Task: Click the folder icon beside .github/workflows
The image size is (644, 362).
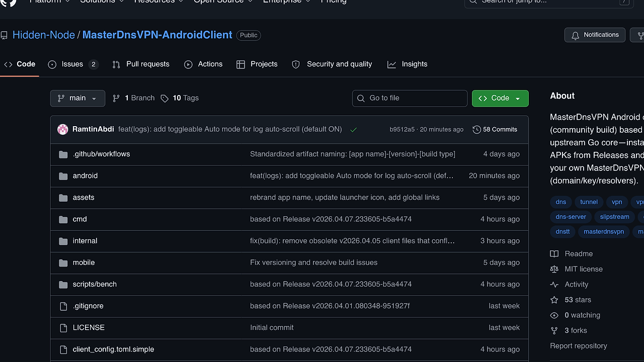Action: pyautogui.click(x=63, y=154)
